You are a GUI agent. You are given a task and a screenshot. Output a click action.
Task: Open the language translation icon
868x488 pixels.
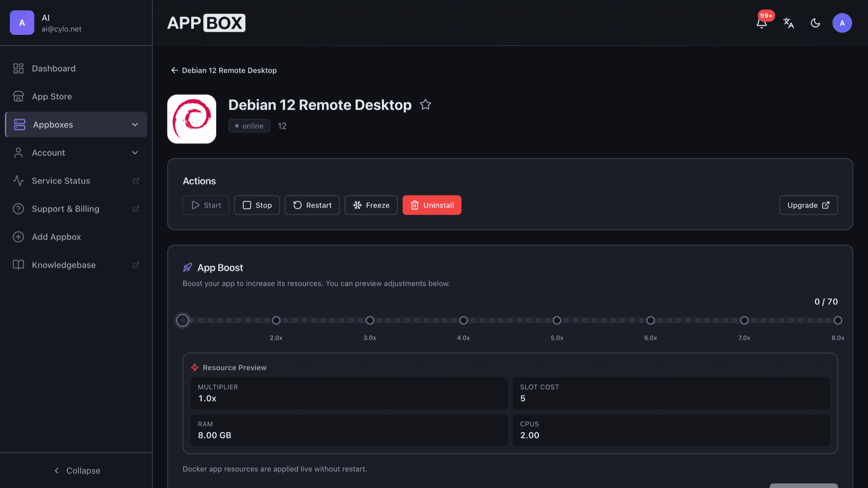(x=788, y=23)
